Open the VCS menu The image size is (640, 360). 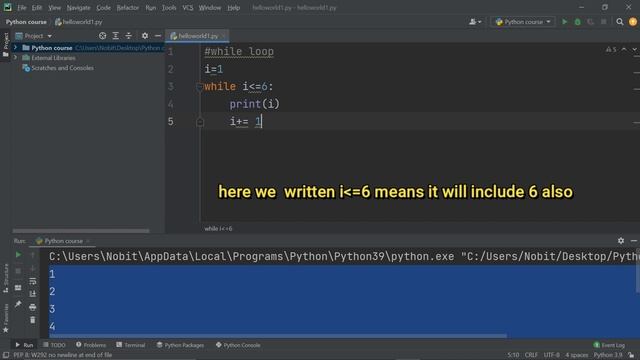point(188,7)
